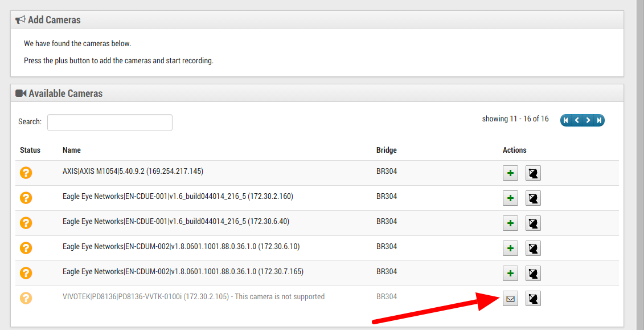
Task: Go to next page of cameras
Action: click(588, 120)
